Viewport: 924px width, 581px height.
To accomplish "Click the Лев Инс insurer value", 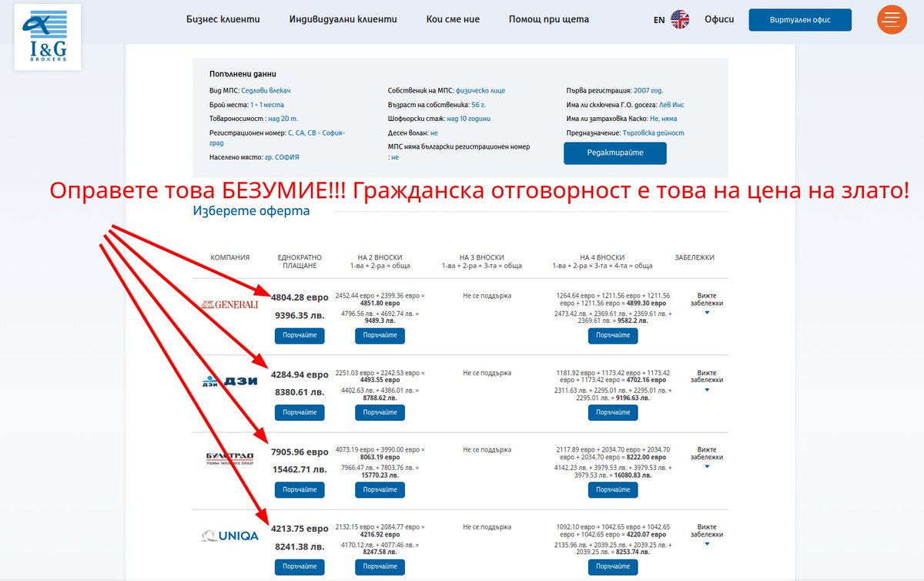I will click(672, 105).
